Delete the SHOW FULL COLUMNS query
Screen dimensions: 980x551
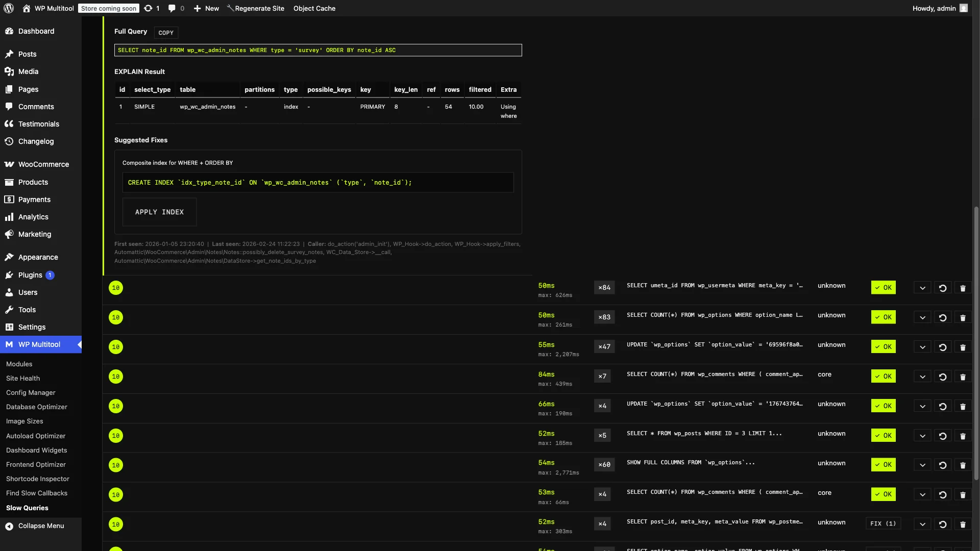tap(963, 465)
